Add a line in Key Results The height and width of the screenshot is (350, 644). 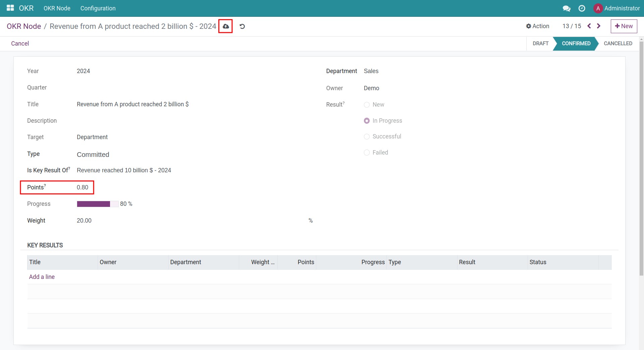(42, 277)
